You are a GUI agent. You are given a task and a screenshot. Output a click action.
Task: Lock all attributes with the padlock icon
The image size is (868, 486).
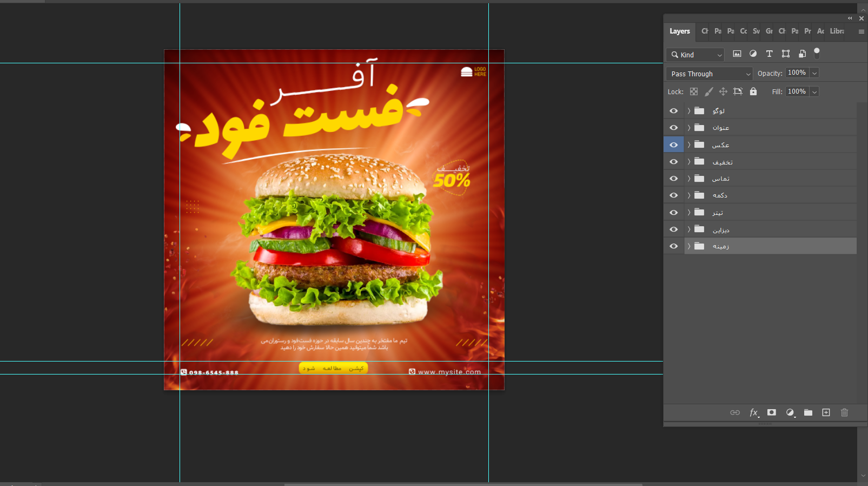tap(753, 91)
